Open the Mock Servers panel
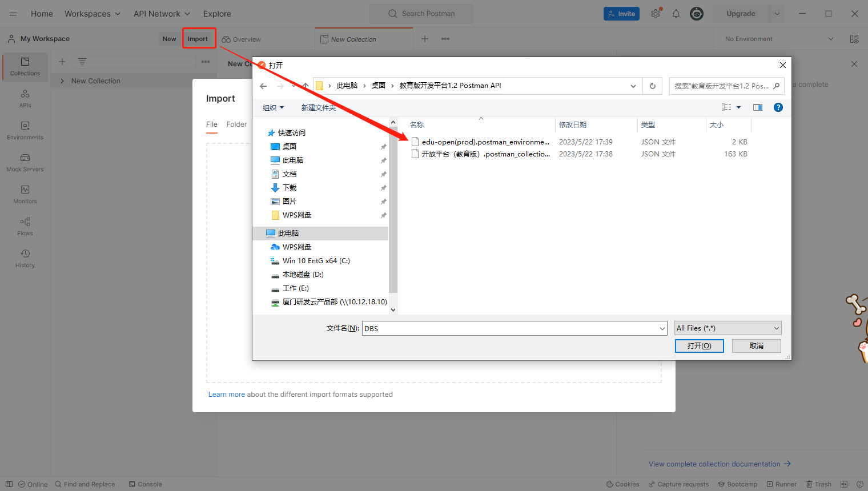Screen dimensions: 868x491 (25, 162)
